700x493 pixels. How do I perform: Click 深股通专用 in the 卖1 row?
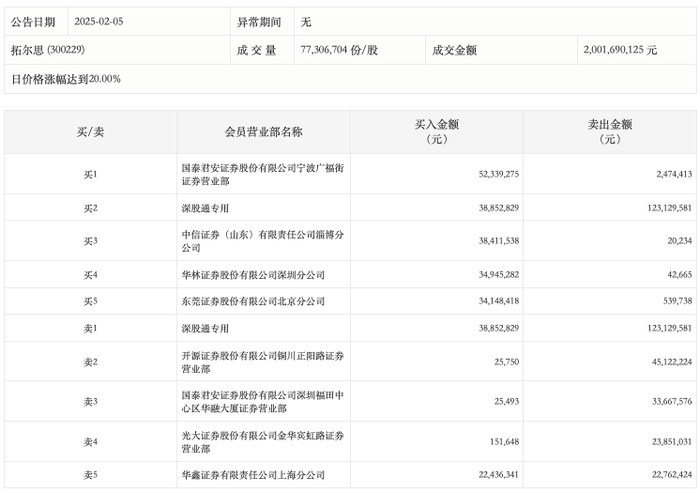(206, 328)
